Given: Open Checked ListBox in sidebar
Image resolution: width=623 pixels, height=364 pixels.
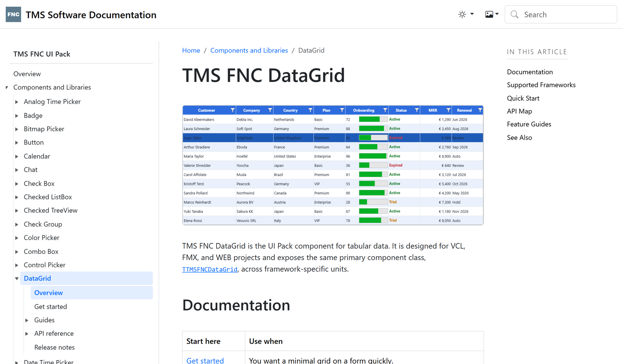Looking at the screenshot, I should 48,197.
